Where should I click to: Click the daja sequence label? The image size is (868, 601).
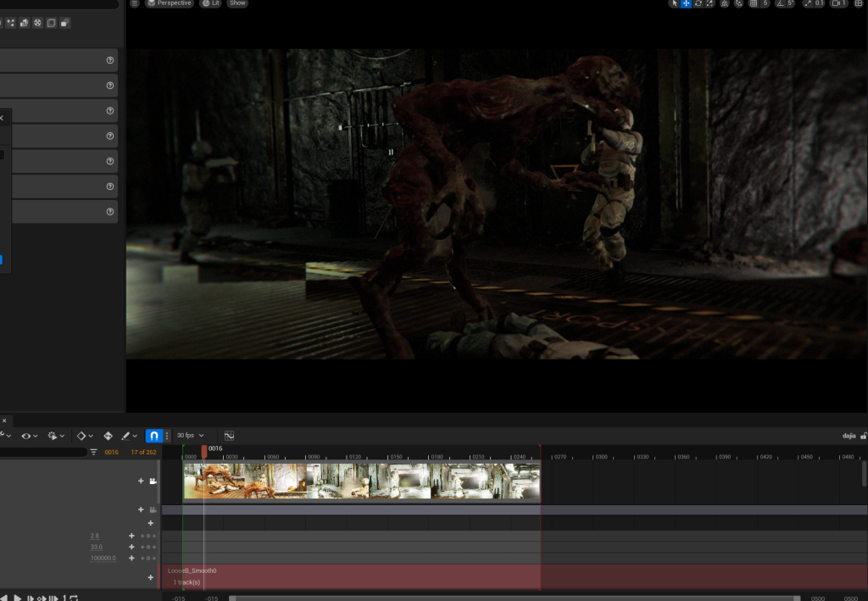(849, 436)
